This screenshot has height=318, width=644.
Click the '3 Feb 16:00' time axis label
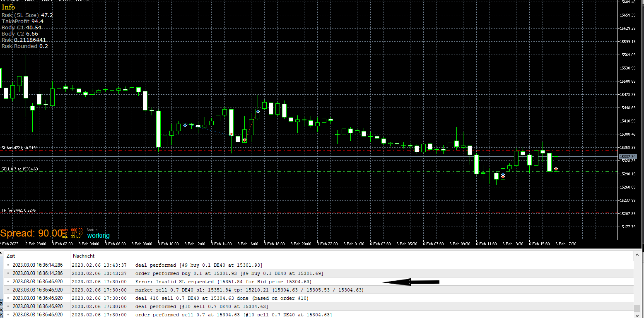(x=248, y=244)
